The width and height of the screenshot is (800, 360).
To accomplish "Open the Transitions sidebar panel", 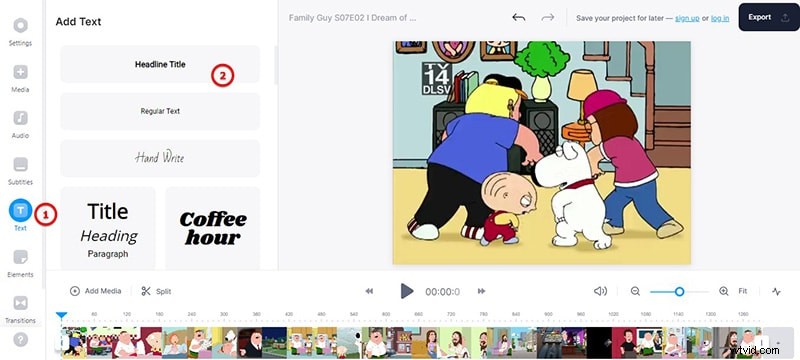I will pos(20,309).
